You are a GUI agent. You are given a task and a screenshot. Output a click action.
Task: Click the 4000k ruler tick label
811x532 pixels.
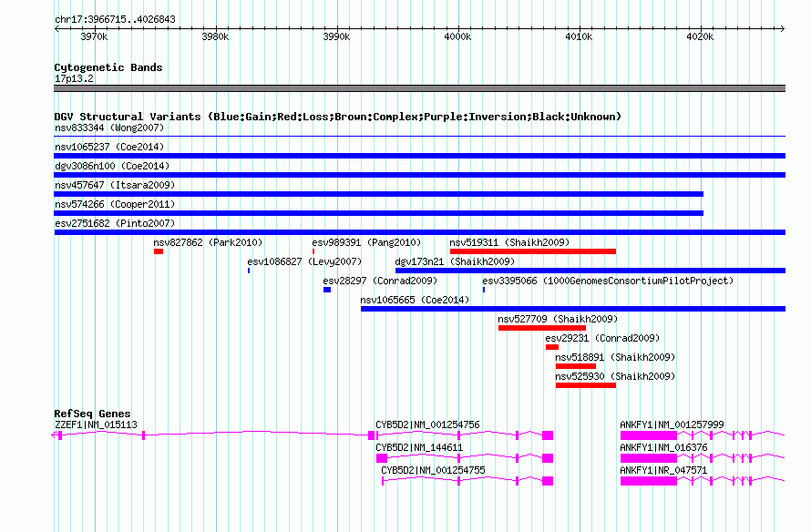[x=457, y=36]
